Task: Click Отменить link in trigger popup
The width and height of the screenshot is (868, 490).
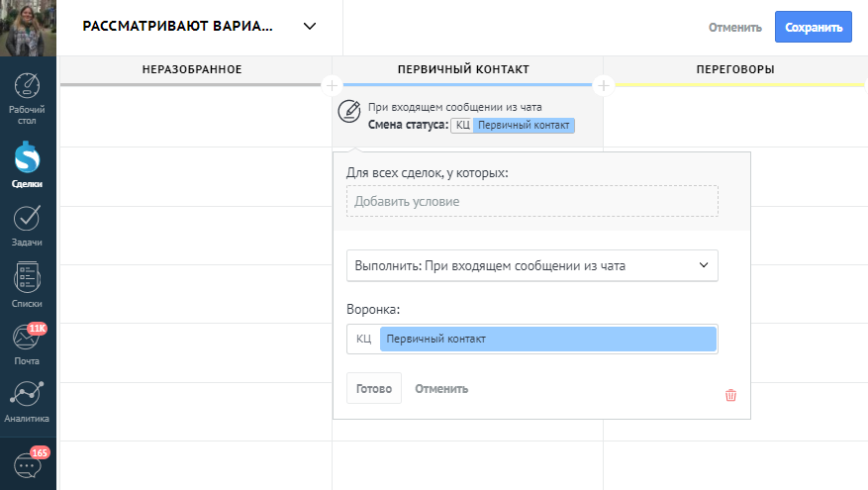Action: (441, 389)
